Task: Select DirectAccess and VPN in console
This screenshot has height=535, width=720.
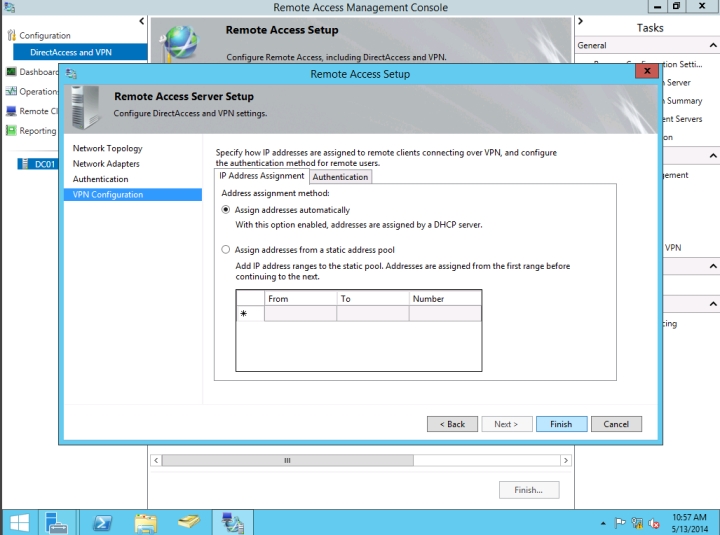Action: [x=80, y=52]
